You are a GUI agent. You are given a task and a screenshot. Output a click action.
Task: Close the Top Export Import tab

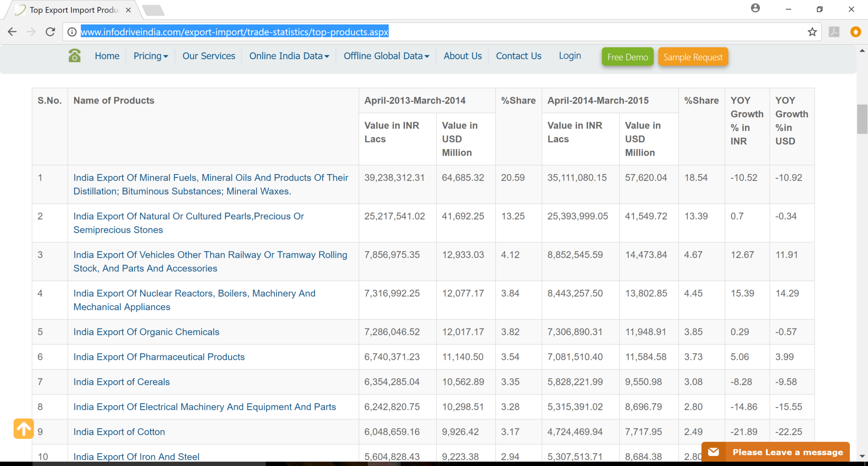[x=128, y=10]
